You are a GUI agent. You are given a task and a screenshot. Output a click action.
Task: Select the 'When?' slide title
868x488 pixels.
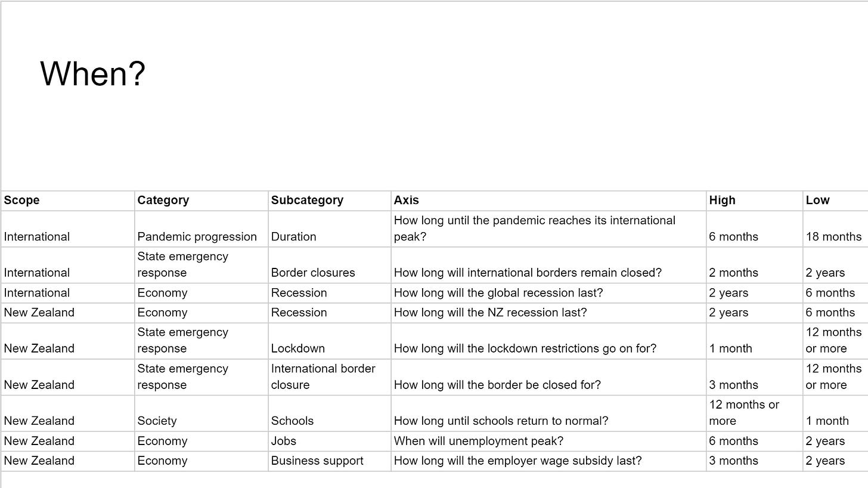pos(93,74)
